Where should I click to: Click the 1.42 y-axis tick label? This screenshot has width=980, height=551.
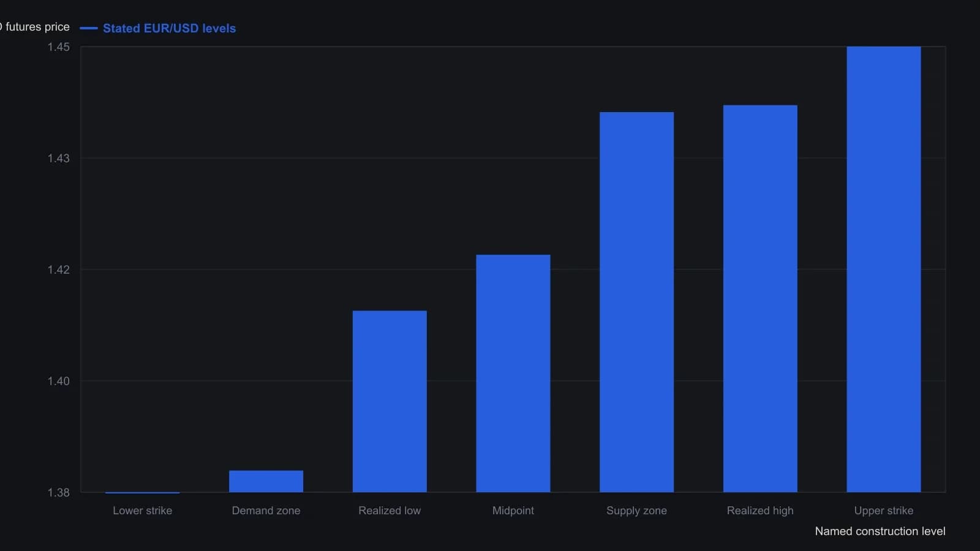point(59,270)
